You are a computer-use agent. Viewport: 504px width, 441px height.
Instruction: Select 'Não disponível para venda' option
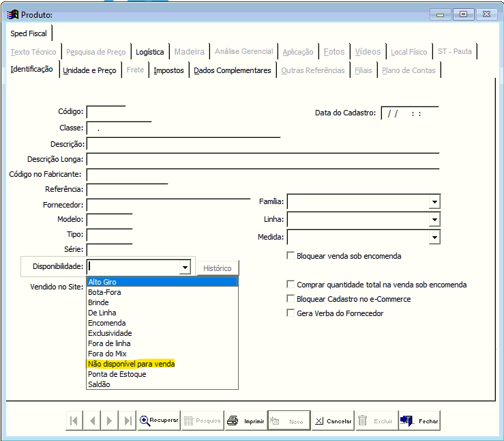click(132, 364)
